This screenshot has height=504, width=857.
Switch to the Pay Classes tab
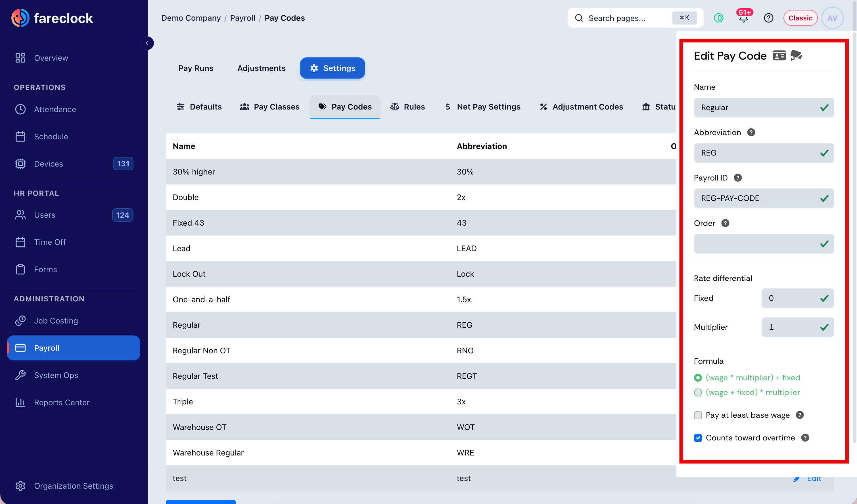(x=270, y=107)
